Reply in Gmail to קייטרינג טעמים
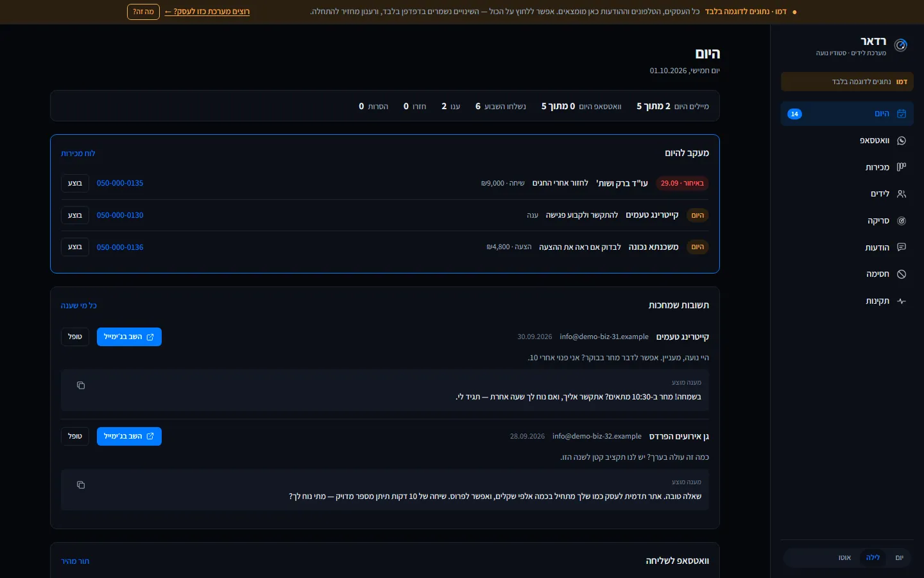The width and height of the screenshot is (924, 578). (x=129, y=337)
